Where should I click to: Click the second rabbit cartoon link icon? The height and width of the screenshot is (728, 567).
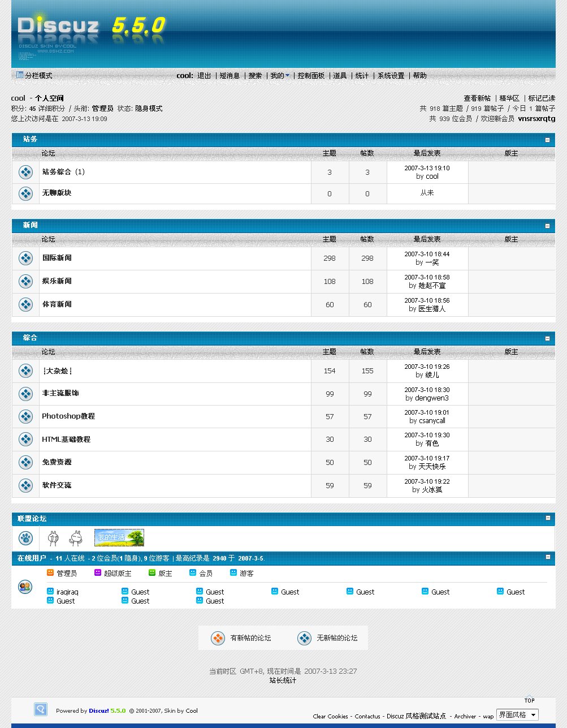(76, 538)
